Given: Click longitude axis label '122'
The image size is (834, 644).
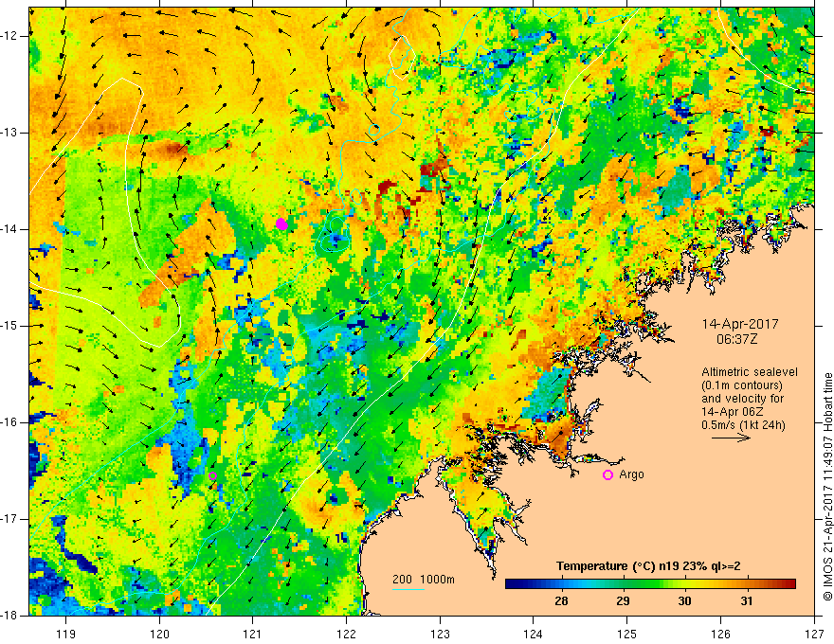Looking at the screenshot, I should (346, 634).
